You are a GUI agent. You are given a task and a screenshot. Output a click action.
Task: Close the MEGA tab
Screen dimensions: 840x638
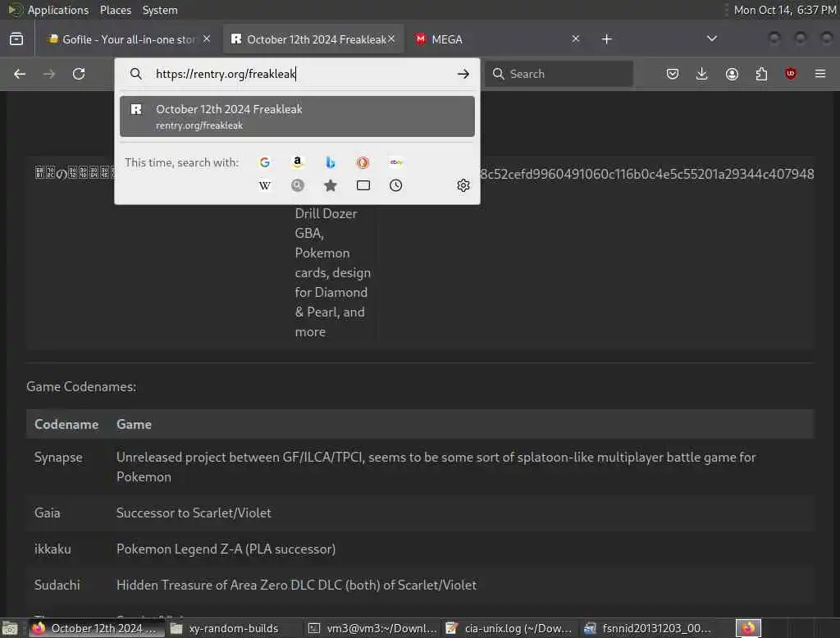pos(575,39)
